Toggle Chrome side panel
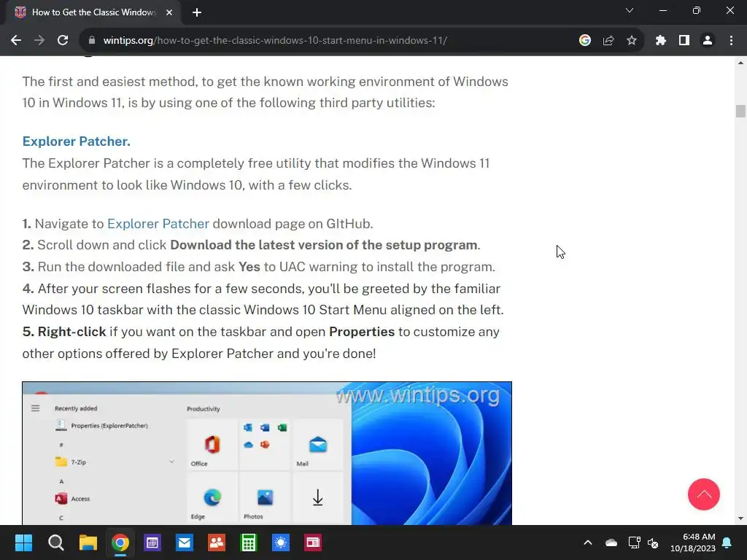 pyautogui.click(x=684, y=41)
